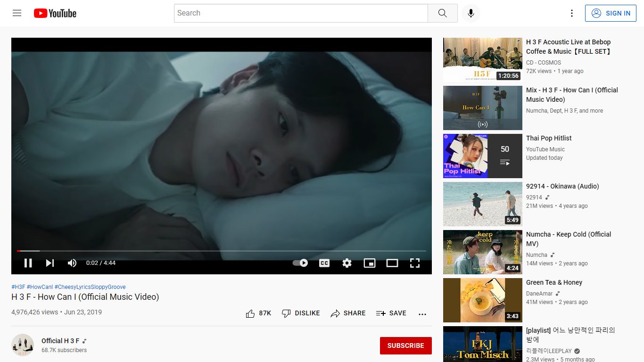644x362 pixels.
Task: Open Numcha - Keep Cold title
Action: [x=569, y=239]
